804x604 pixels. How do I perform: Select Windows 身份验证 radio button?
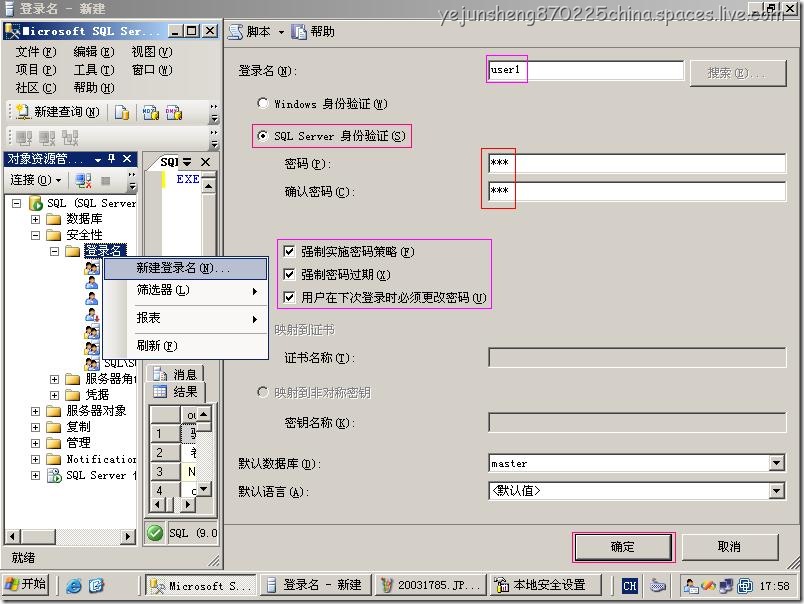263,104
